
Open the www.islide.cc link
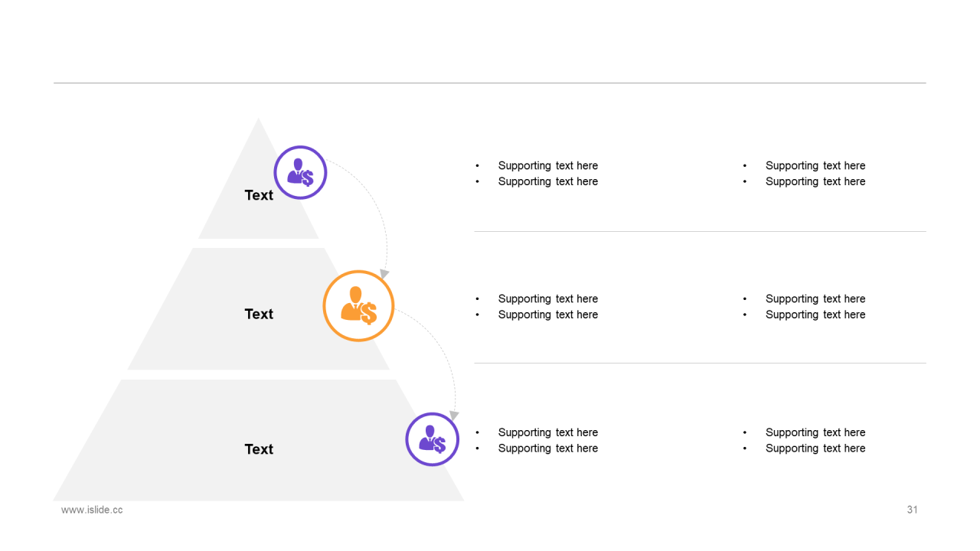click(92, 510)
